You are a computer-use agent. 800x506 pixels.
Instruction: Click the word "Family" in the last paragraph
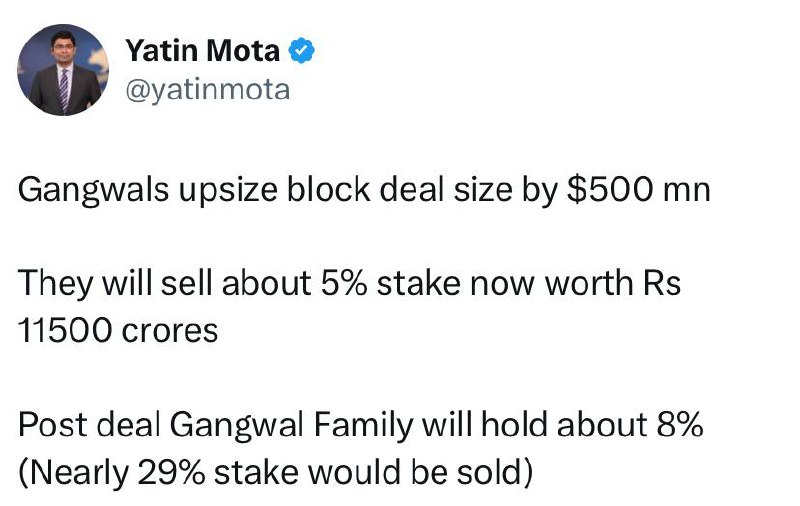(363, 425)
